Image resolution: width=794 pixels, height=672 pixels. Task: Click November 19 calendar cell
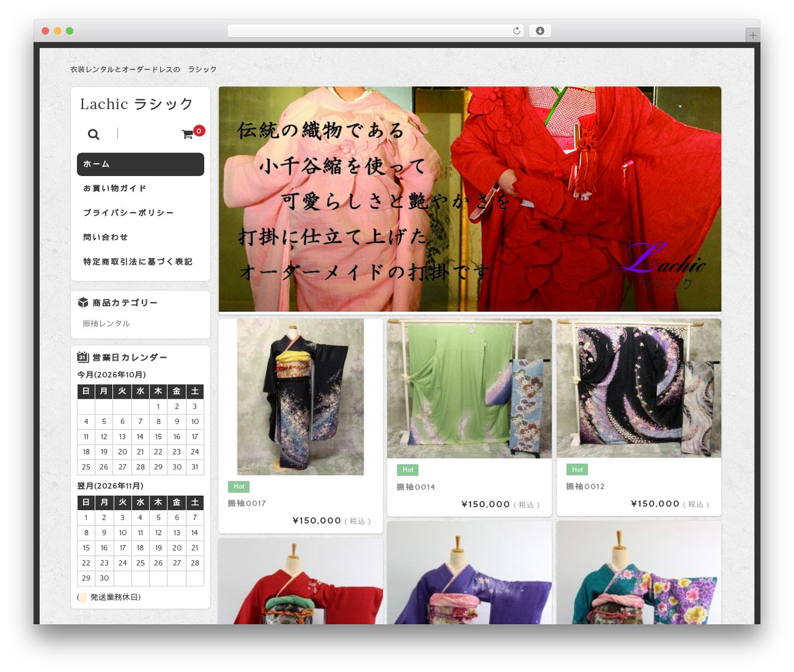click(158, 548)
